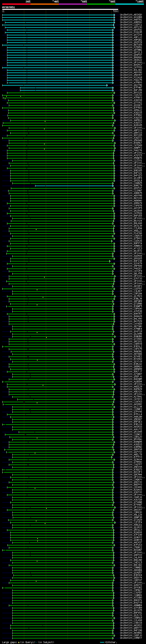
Task: Open the last hit UniRef100_C9MBT7
Action: (x=131, y=638)
